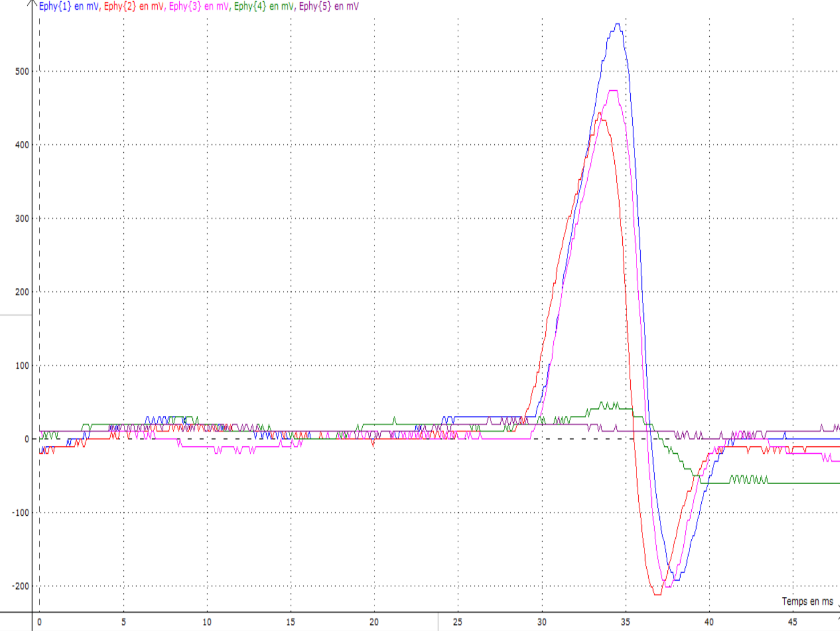
Task: Click the 500 value on vertical axis
Action: (22, 72)
